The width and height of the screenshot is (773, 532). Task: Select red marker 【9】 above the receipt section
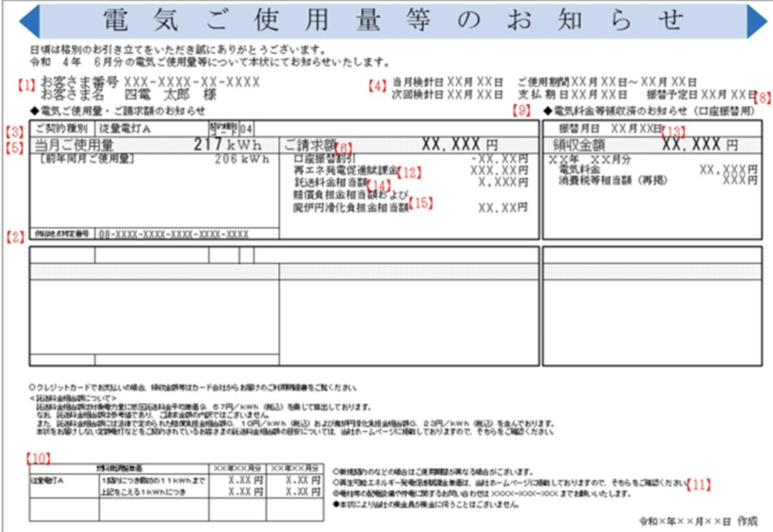point(521,111)
